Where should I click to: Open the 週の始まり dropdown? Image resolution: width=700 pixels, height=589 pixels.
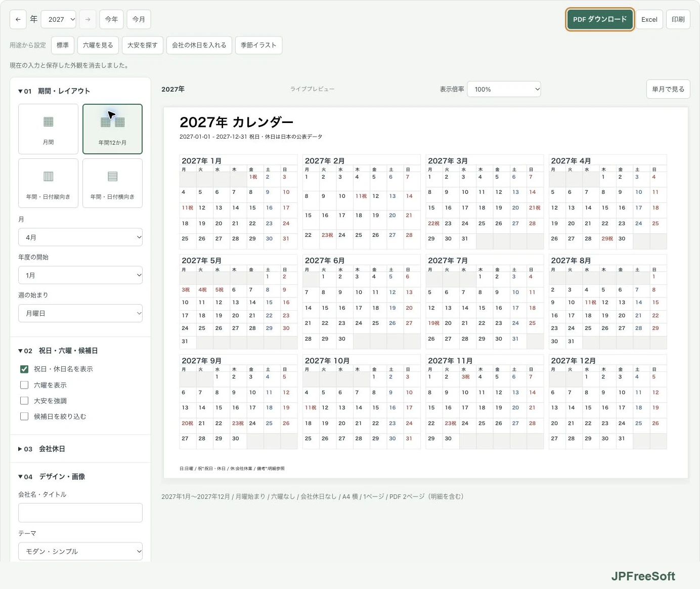tap(80, 313)
